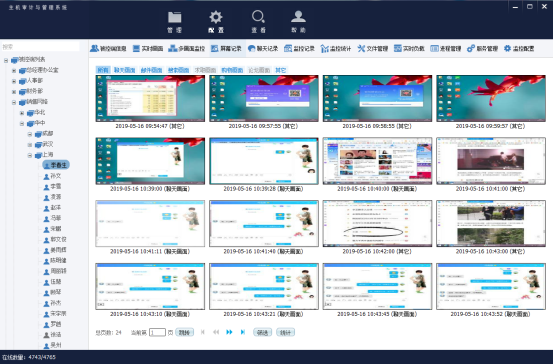Viewport: 554px width, 364px height.
Task: Expand the 人事部 tree node
Action: click(14, 82)
